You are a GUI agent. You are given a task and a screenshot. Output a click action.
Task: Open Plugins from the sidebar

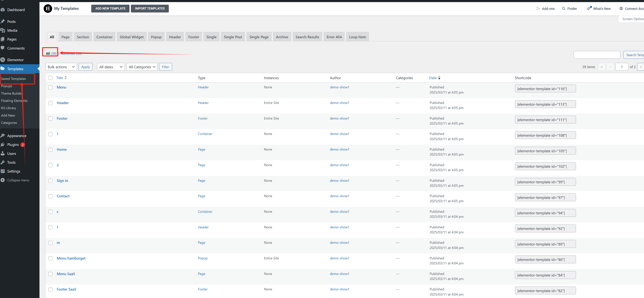point(13,145)
